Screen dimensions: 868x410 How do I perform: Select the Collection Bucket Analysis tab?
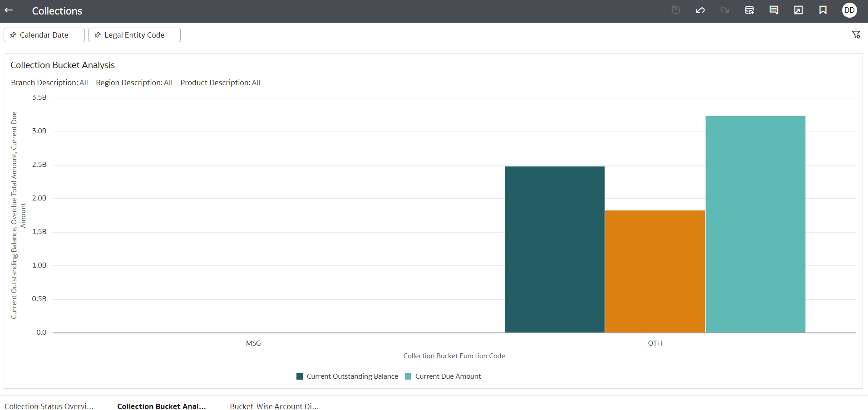(161, 405)
